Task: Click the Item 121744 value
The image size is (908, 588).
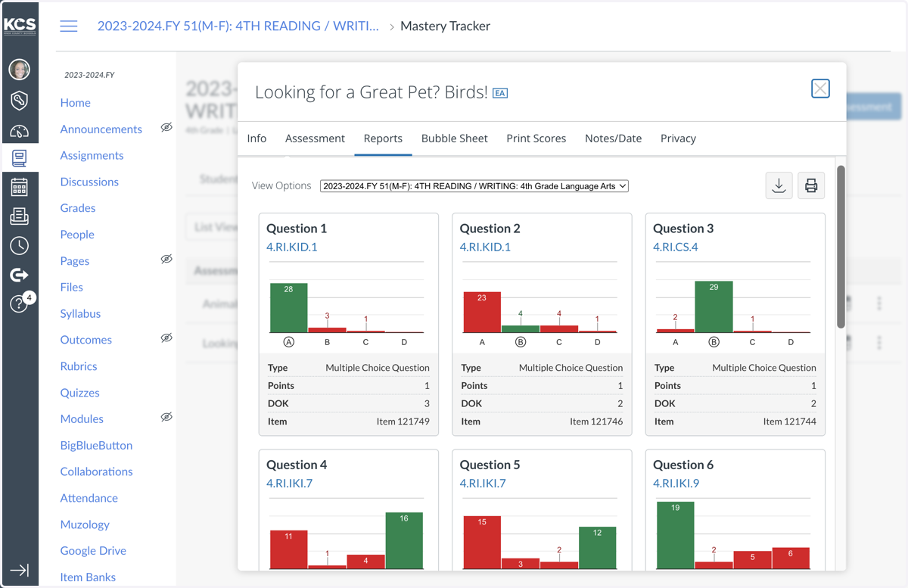Action: click(790, 422)
